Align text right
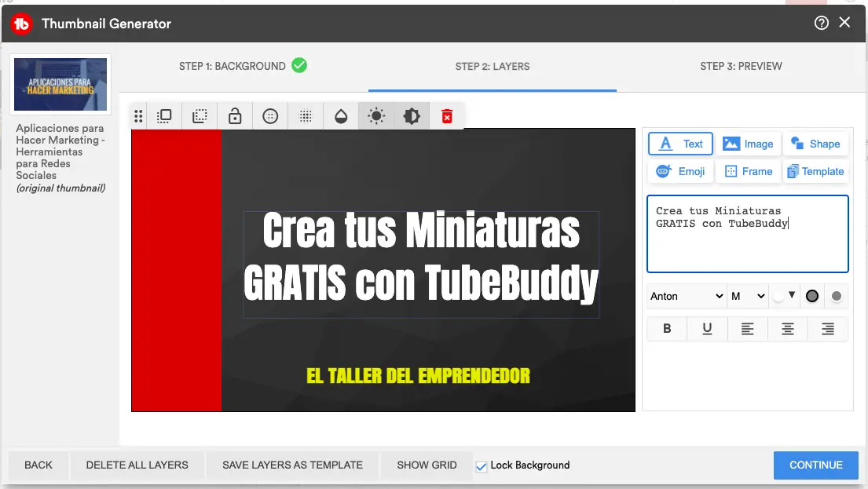Image resolution: width=868 pixels, height=489 pixels. pos(828,329)
